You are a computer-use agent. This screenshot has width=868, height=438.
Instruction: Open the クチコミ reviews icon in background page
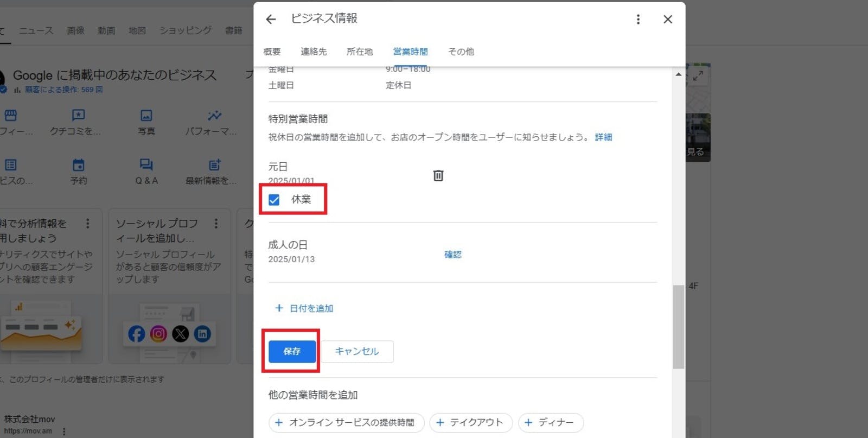(78, 115)
